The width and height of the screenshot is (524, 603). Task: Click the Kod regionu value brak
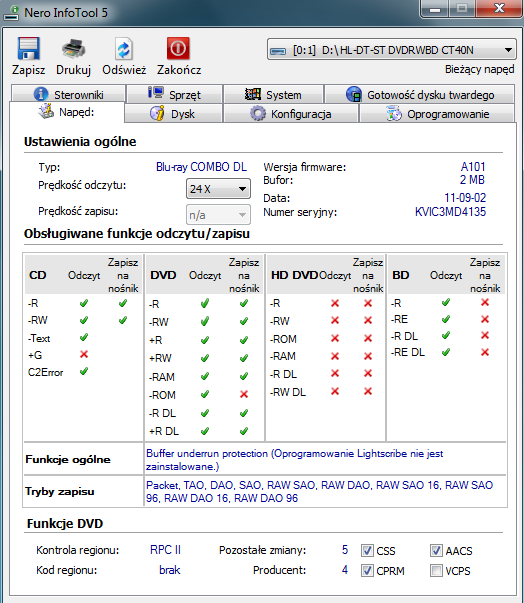(170, 570)
